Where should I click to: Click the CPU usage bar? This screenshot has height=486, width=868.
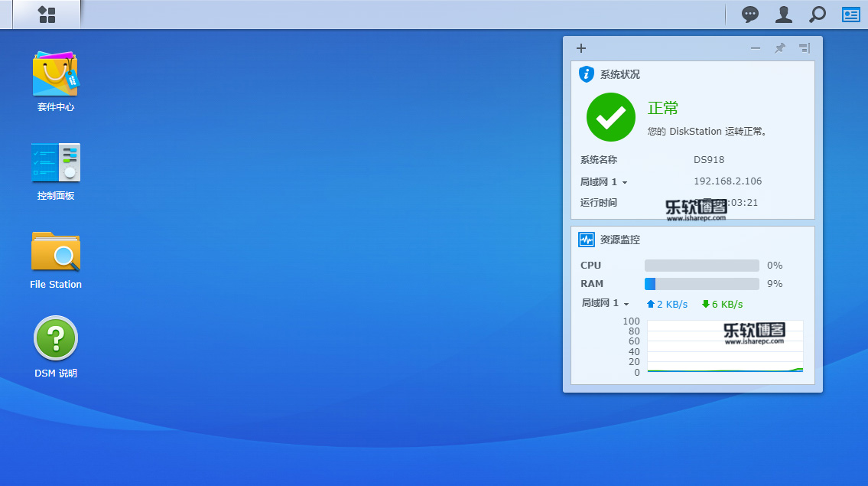click(x=702, y=266)
